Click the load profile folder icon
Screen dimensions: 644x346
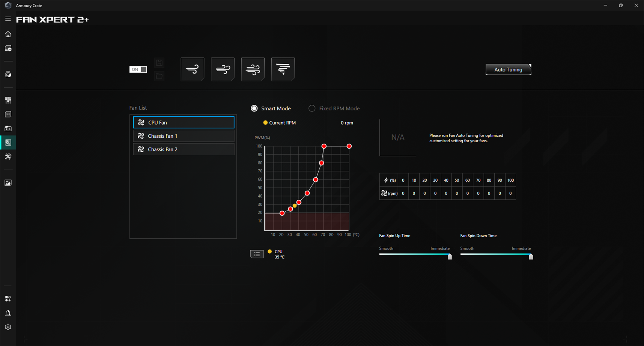click(x=159, y=76)
